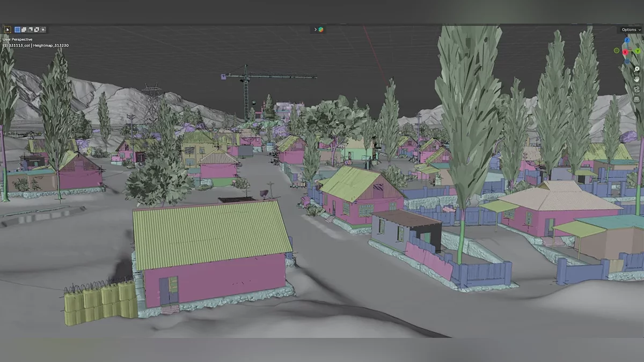The image size is (644, 362).
Task: Enable Intersect selection mode icon
Action: 43,29
